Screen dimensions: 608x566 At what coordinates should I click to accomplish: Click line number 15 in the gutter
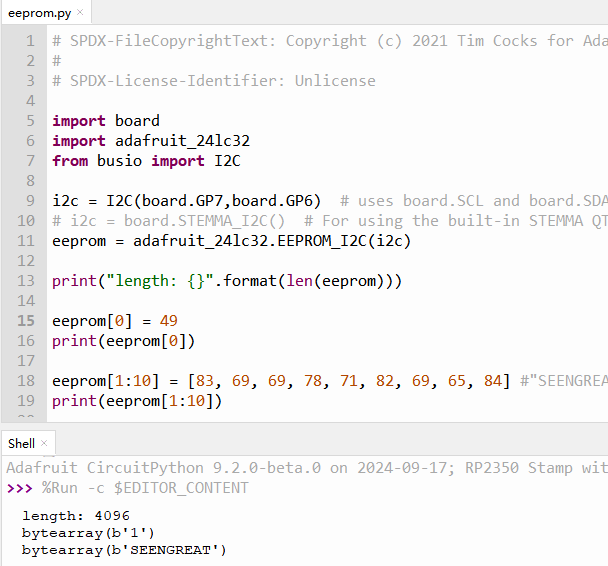[26, 321]
